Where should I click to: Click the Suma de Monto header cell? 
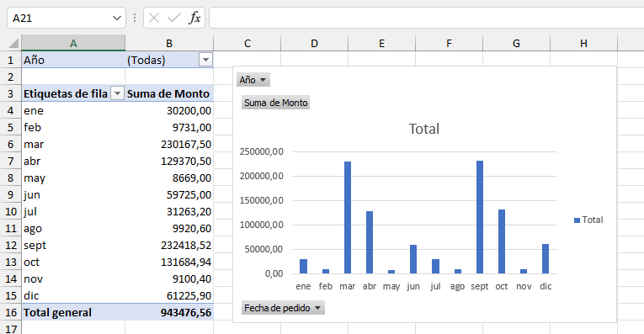tap(169, 93)
